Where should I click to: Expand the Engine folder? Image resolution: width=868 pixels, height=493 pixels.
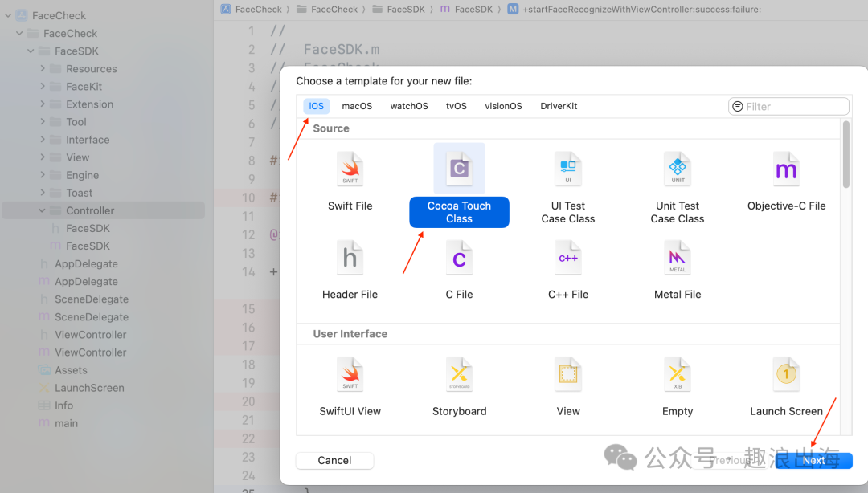(42, 175)
